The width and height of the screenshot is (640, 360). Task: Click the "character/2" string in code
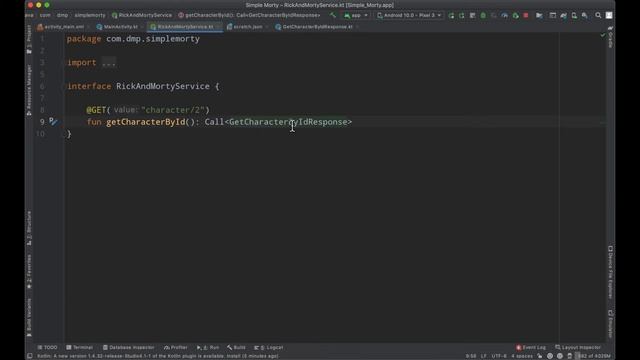pos(173,110)
